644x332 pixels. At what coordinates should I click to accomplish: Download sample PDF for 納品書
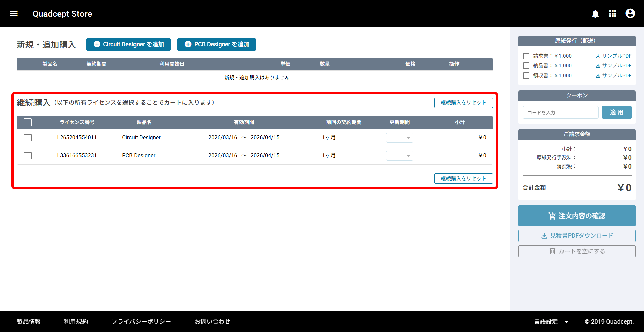613,66
